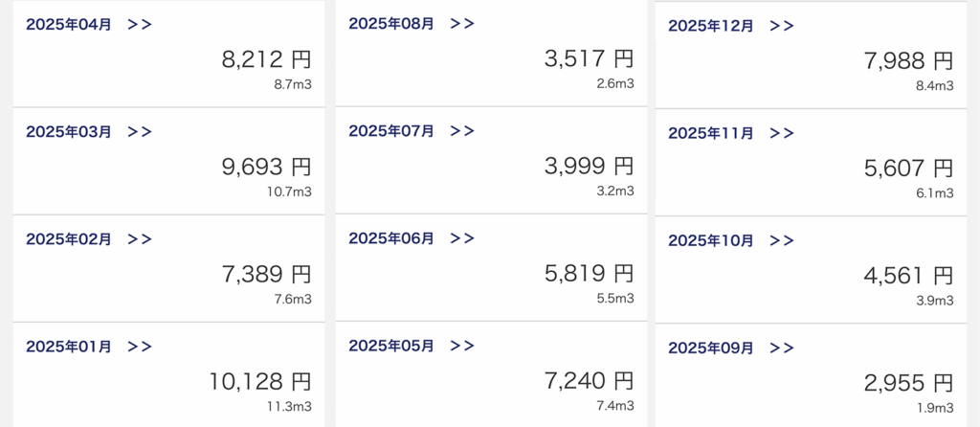The width and height of the screenshot is (980, 427).
Task: Click the 3,517 円 bill amount
Action: click(x=589, y=59)
